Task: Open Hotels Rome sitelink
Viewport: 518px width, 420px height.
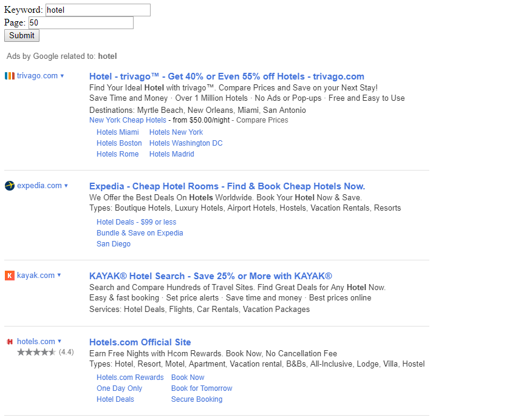Action: [x=118, y=154]
